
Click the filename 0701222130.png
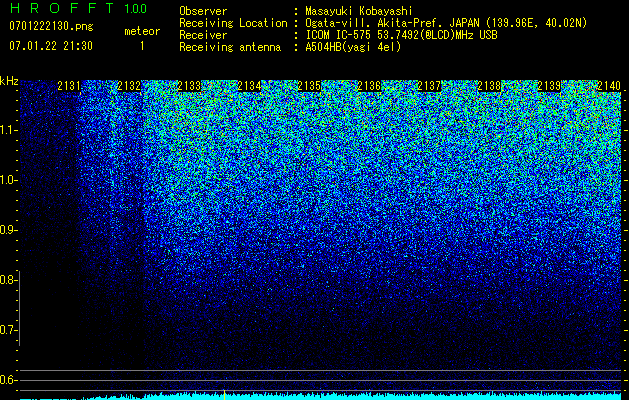point(51,27)
